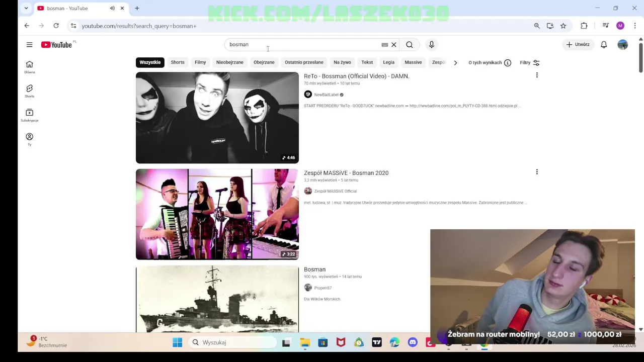Open the Ty profile section in sidebar
Screen dimensions: 644x362
point(29,139)
